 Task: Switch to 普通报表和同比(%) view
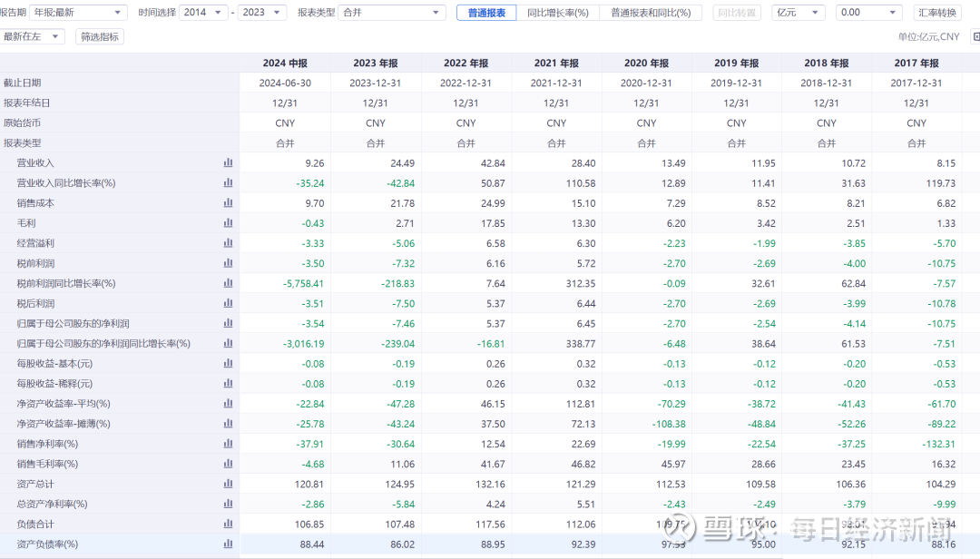pos(650,13)
